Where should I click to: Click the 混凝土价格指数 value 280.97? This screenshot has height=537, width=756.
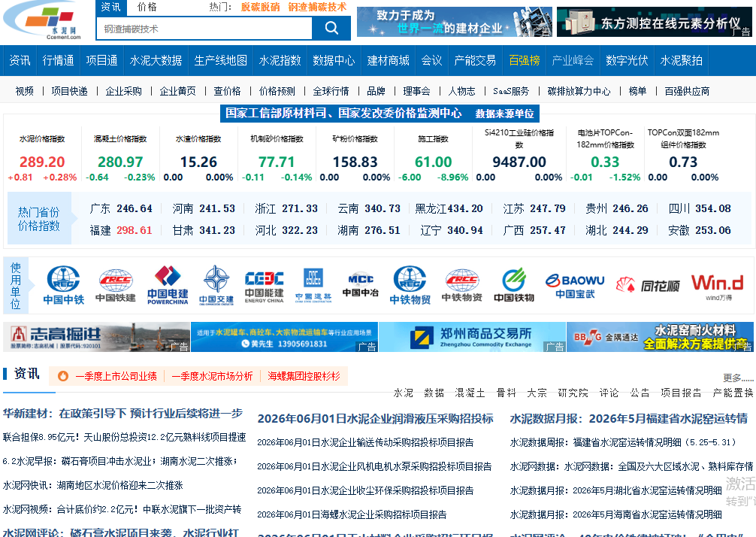tap(120, 162)
